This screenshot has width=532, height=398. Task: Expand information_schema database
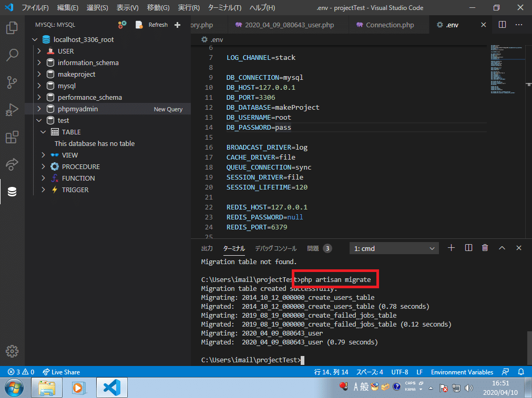[x=39, y=62]
